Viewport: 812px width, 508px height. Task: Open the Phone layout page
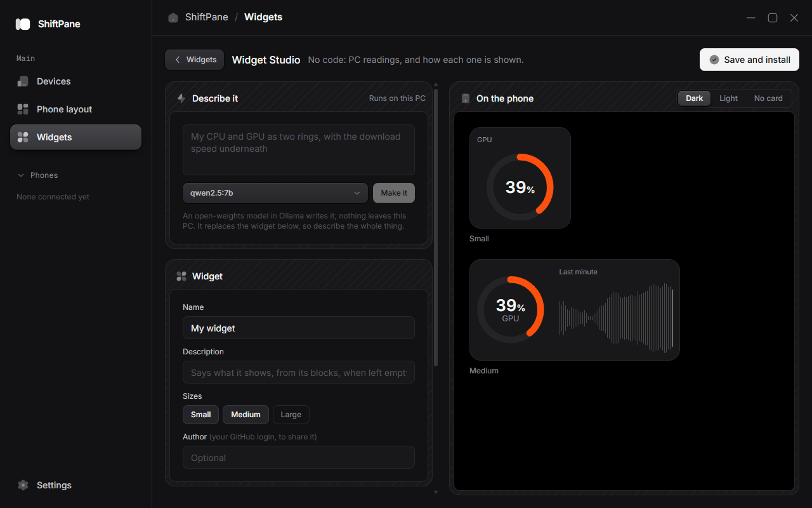(x=75, y=109)
